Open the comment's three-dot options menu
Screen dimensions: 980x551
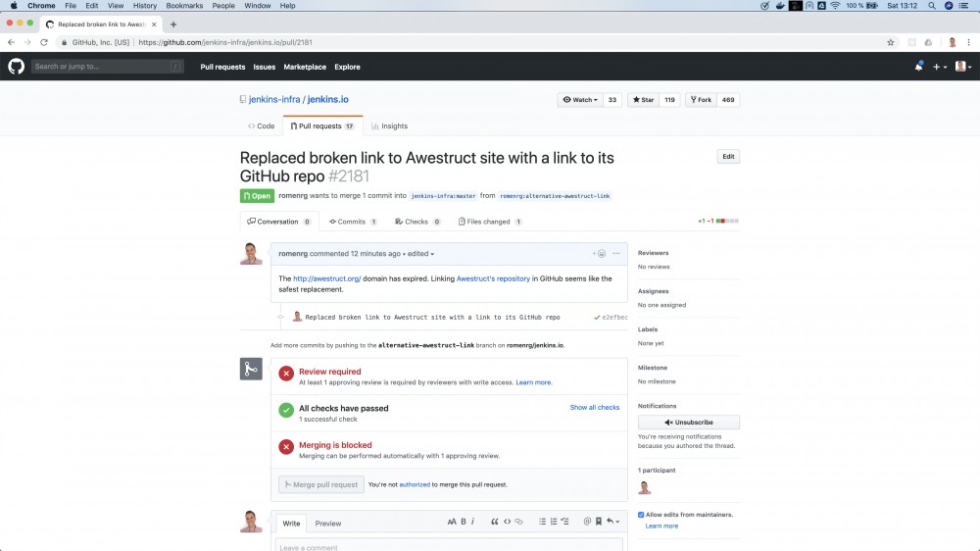[616, 253]
